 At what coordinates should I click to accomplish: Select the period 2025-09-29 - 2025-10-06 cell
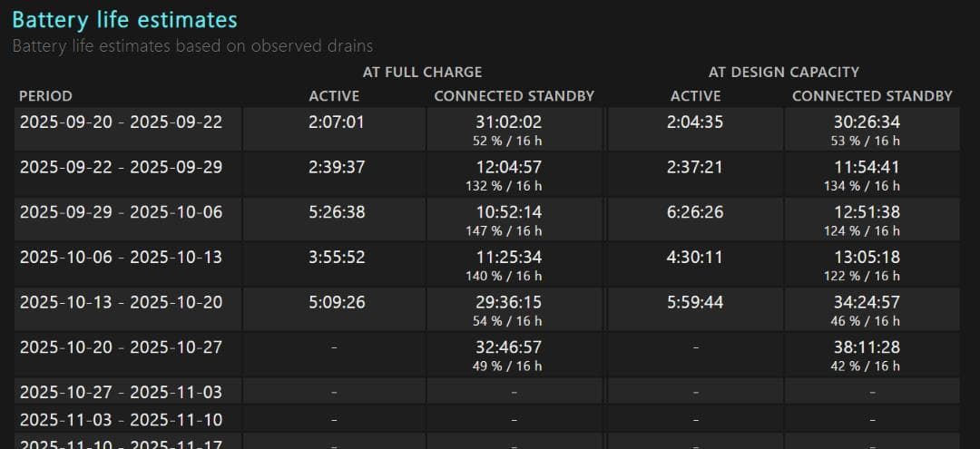[x=121, y=211]
